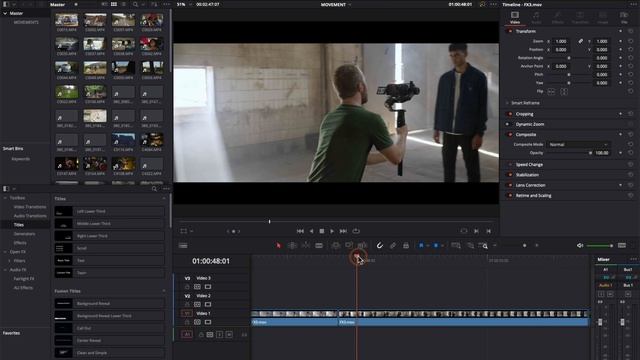Adjust the green volume slider
The width and height of the screenshot is (640, 360).
[600, 246]
